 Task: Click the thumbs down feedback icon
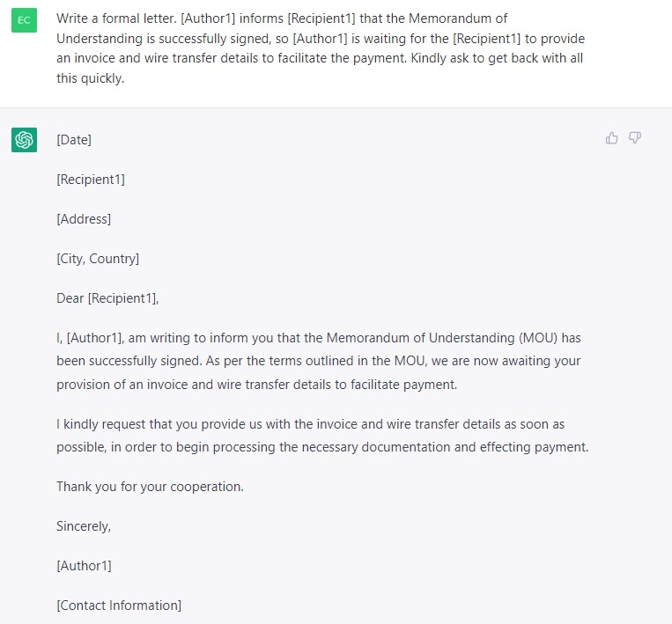point(635,138)
